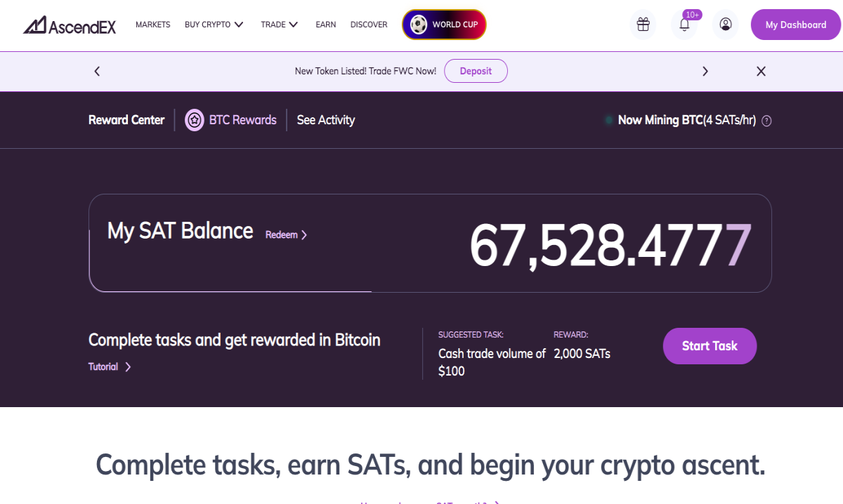Image resolution: width=843 pixels, height=504 pixels.
Task: Click the Redeem link
Action: coord(286,235)
